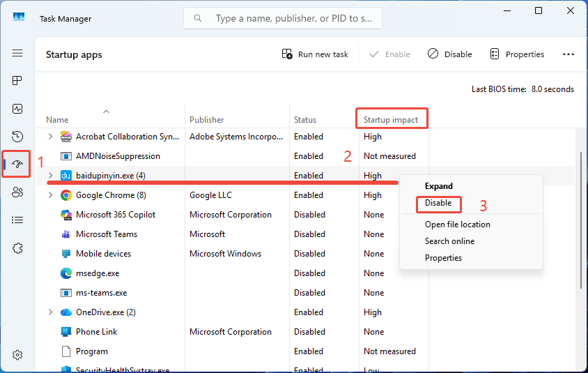Expand the baidupinyin.exe row
The image size is (588, 373).
coord(50,176)
